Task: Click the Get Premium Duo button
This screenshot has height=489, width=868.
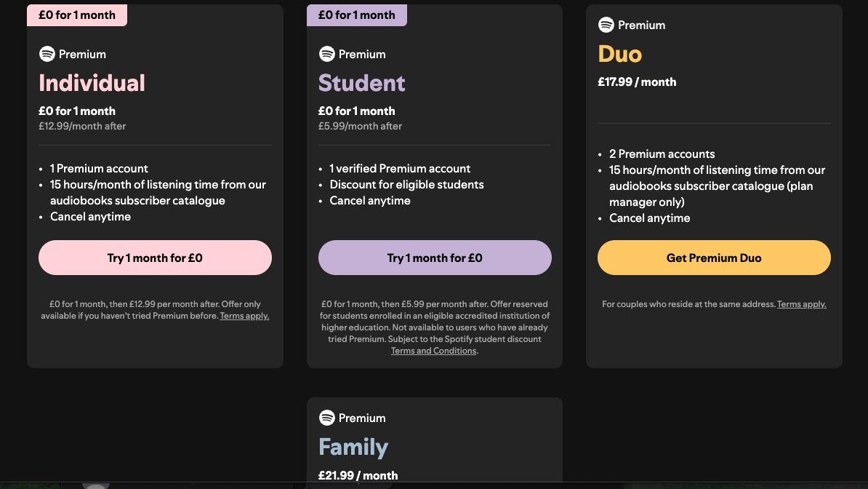Action: [714, 257]
